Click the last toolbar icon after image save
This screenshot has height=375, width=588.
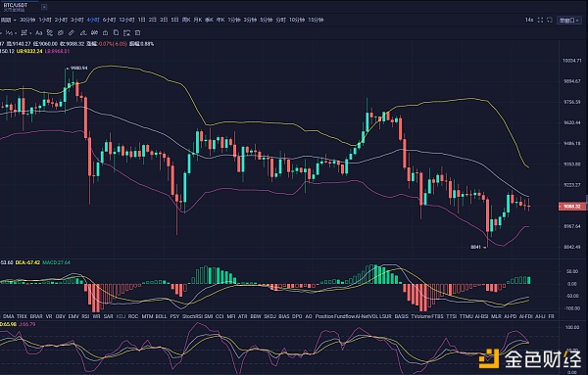point(137,33)
